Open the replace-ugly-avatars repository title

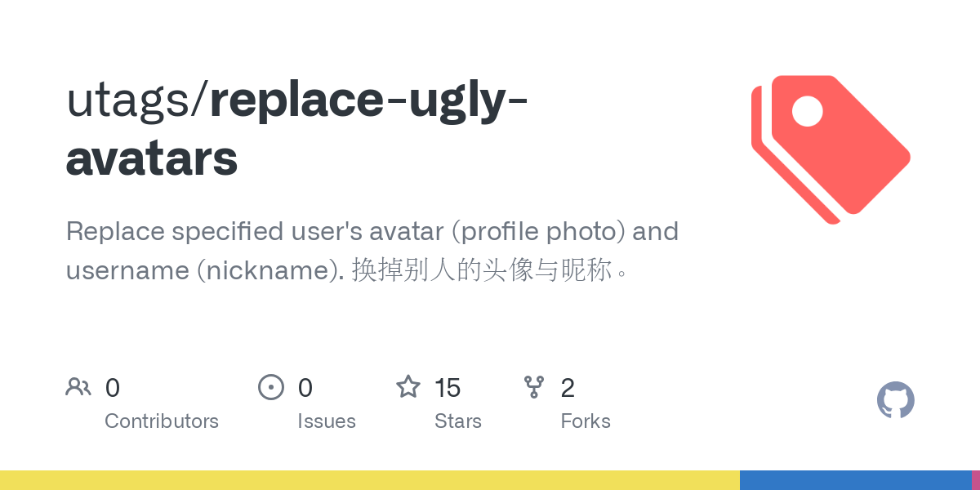(x=298, y=129)
